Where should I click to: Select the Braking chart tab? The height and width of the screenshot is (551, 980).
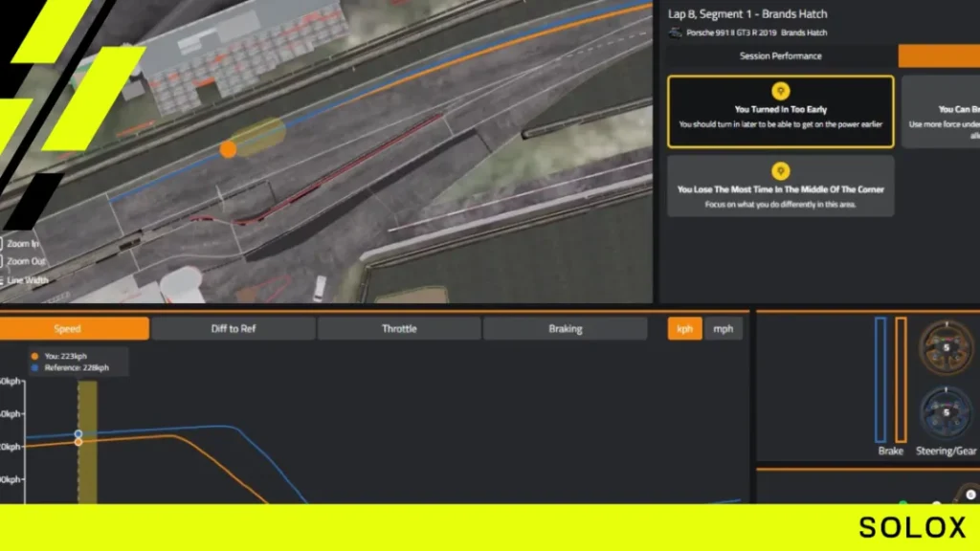(565, 329)
